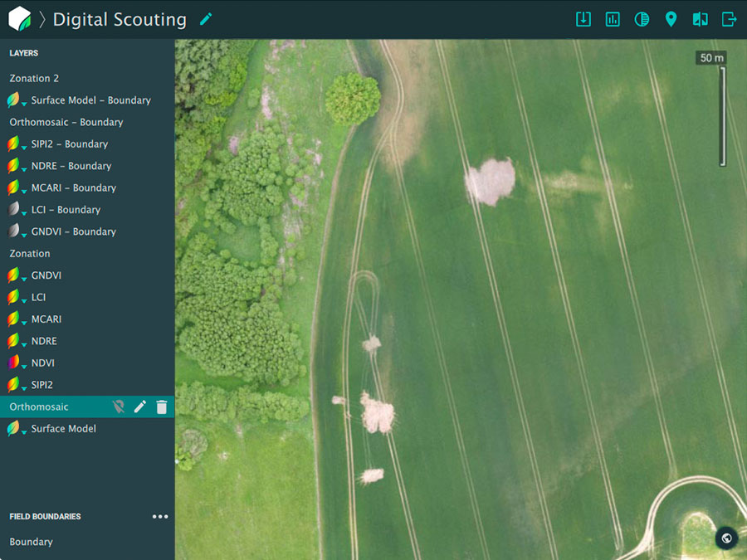Select the MCARI – Boundary layer
The height and width of the screenshot is (560, 747).
point(74,187)
